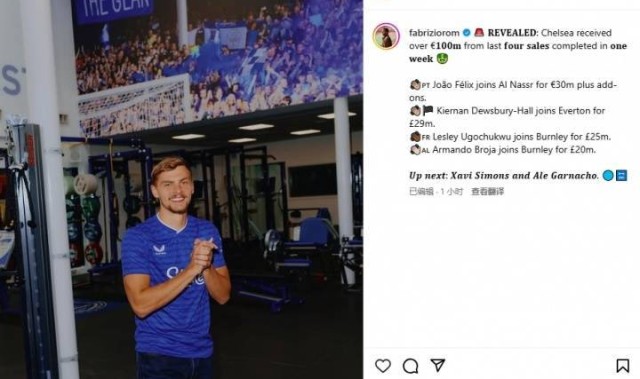Click the flag emoji beside Dewsbury-Hall
640x379 pixels.
(x=427, y=110)
